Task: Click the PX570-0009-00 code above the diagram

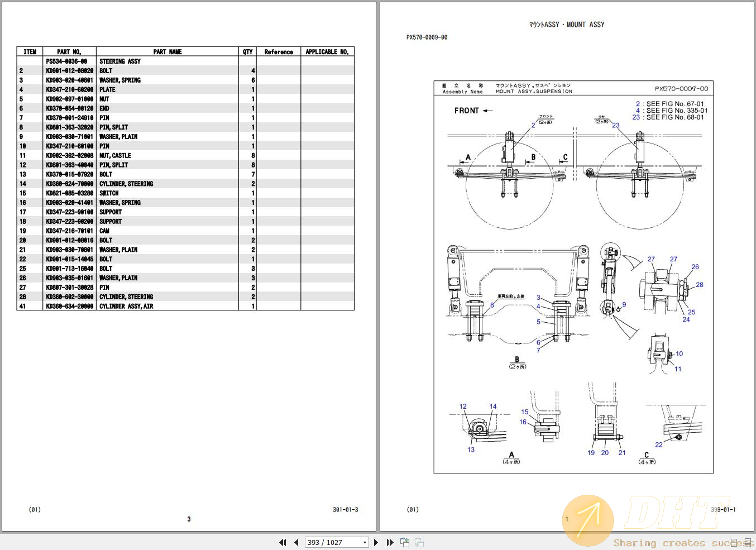Action: point(427,37)
